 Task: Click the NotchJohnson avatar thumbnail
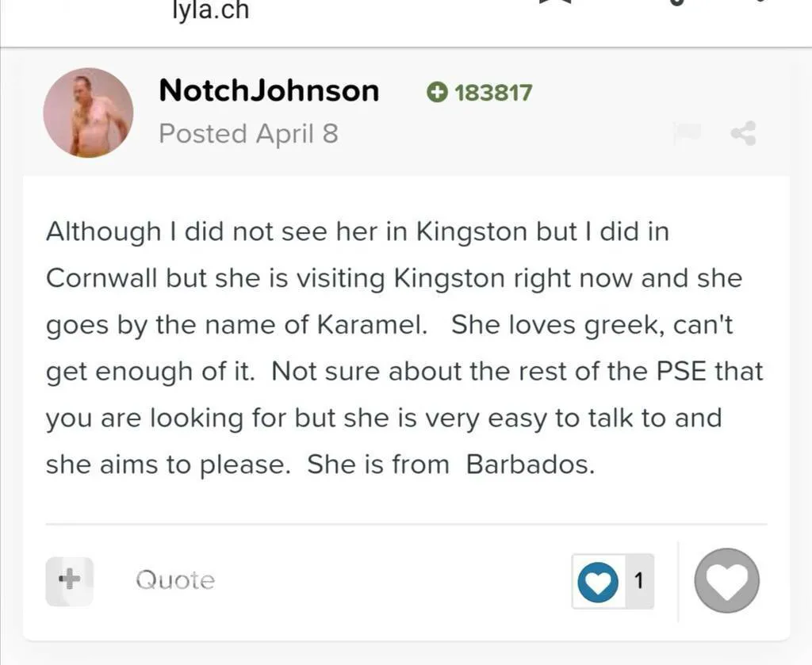pos(88,113)
